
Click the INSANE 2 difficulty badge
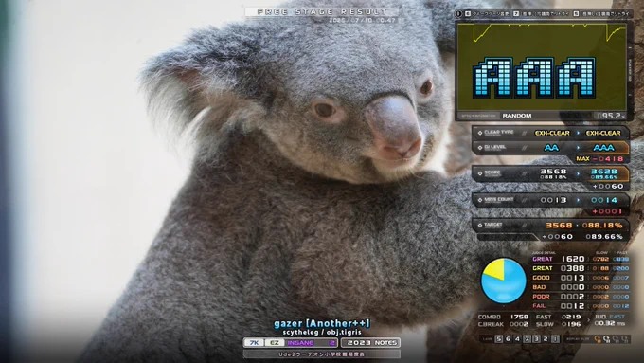coord(311,342)
